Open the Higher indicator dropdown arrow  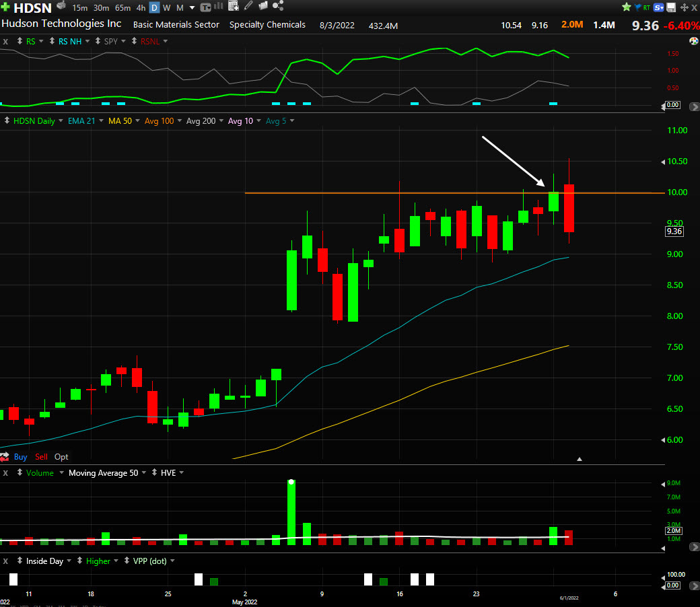pos(116,561)
